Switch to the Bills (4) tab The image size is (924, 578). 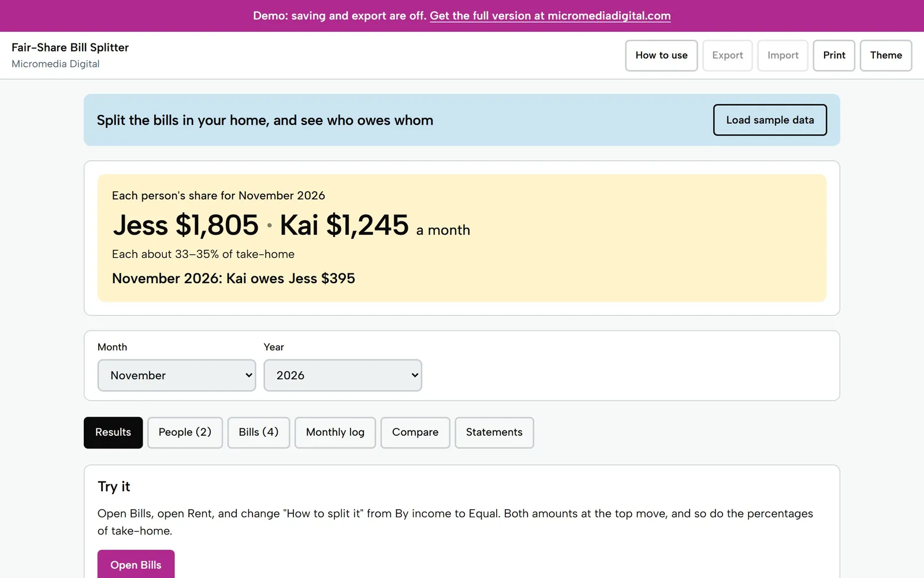pyautogui.click(x=259, y=432)
